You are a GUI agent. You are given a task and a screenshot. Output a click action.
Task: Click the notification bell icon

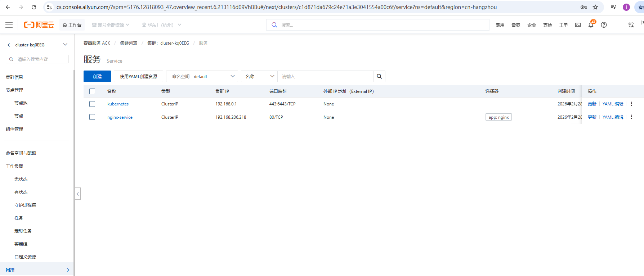tap(591, 25)
